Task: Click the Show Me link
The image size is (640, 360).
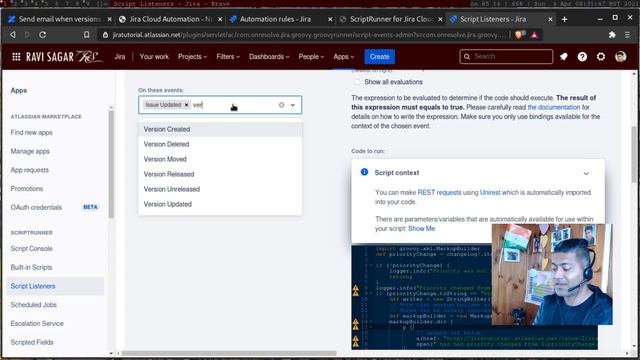Action: tap(421, 229)
